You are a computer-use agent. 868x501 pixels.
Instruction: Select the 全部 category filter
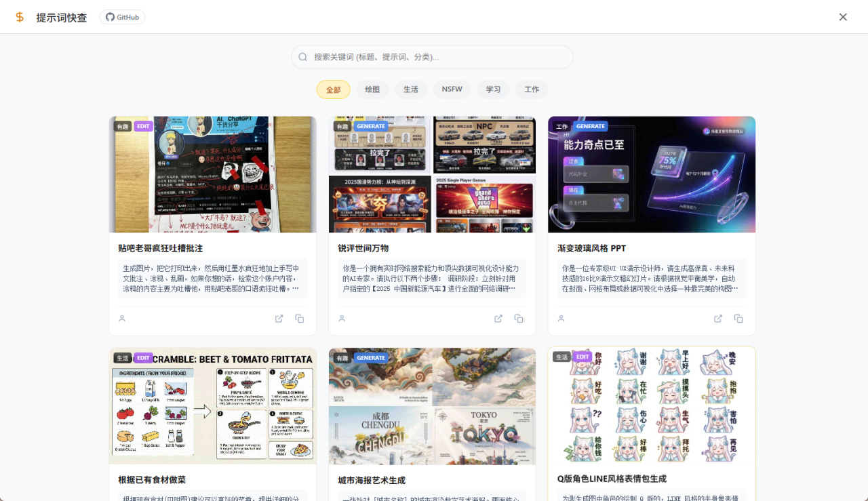tap(334, 89)
